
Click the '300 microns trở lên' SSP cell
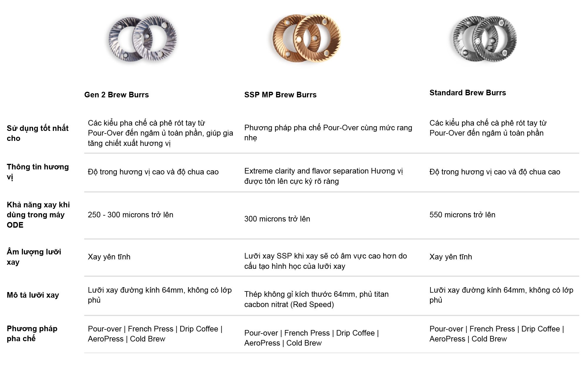[277, 219]
